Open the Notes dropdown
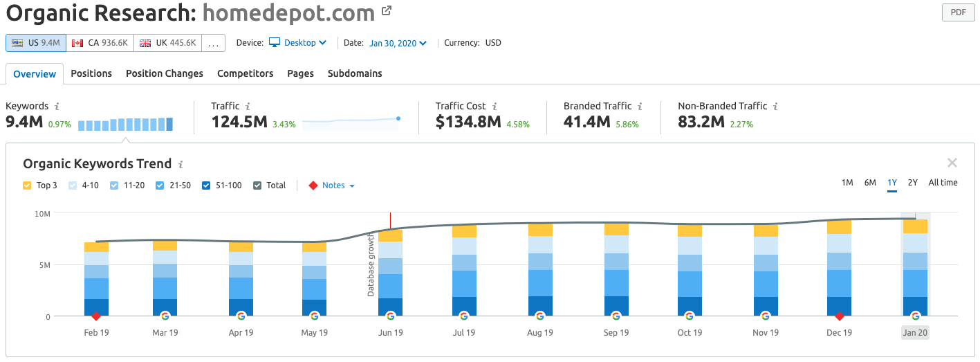This screenshot has height=362, width=980. [338, 185]
